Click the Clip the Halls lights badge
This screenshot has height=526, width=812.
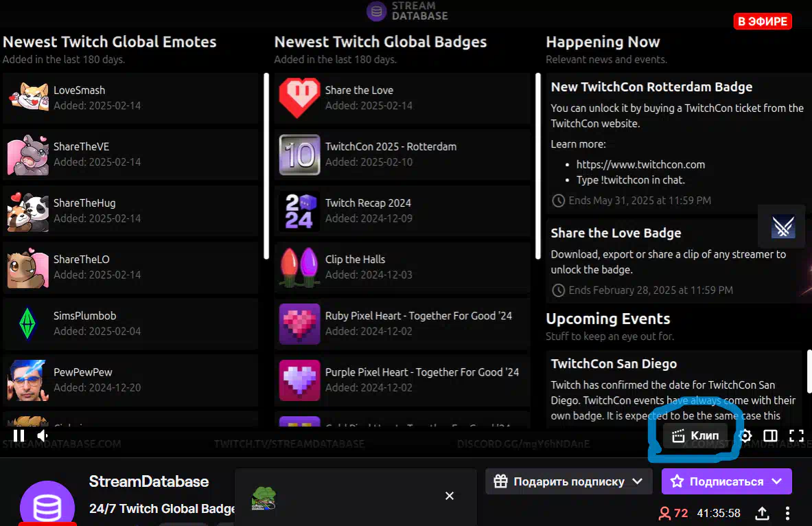click(x=299, y=266)
